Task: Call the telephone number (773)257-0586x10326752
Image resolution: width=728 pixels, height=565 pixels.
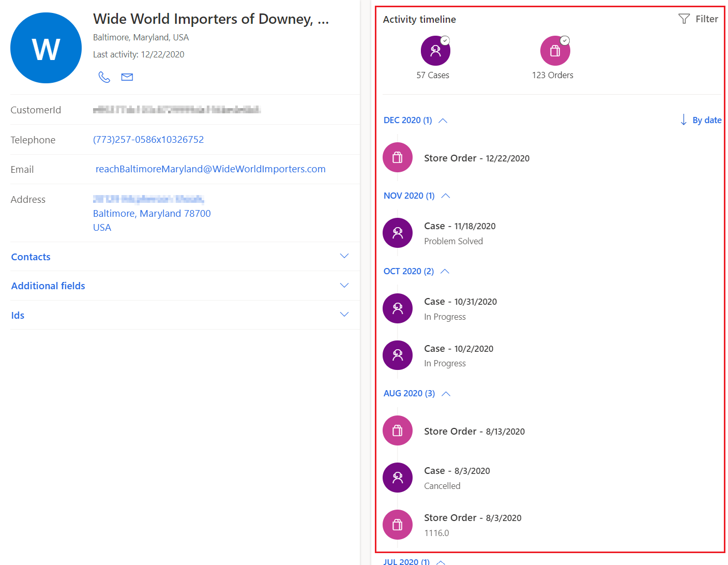Action: point(148,139)
